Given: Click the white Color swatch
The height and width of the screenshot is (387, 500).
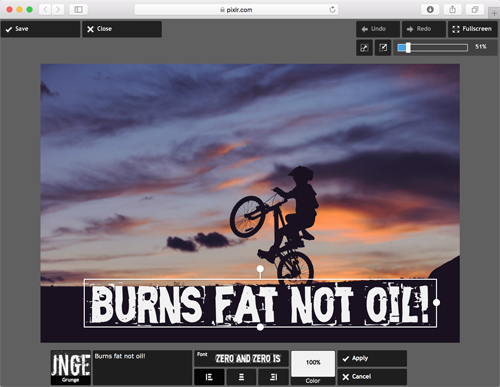Looking at the screenshot, I should tap(313, 363).
